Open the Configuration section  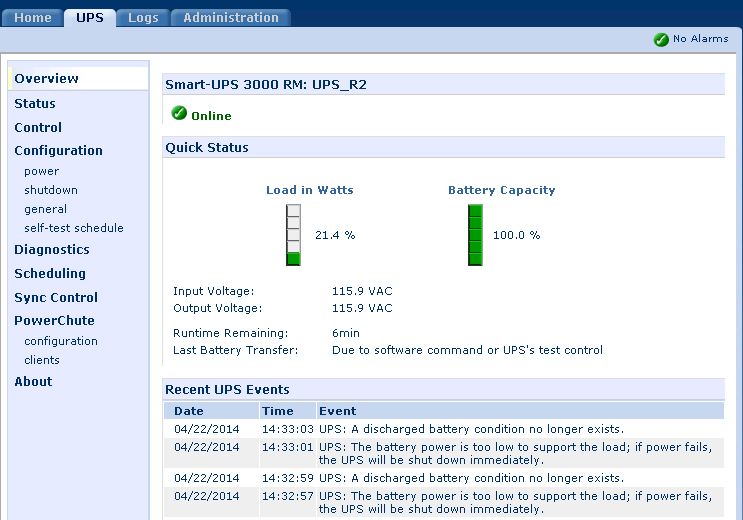click(x=58, y=151)
